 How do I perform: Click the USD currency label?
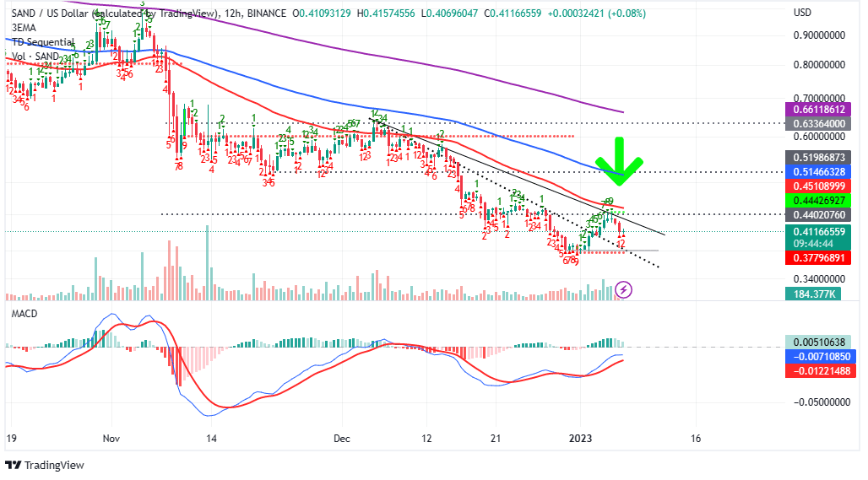[x=802, y=12]
